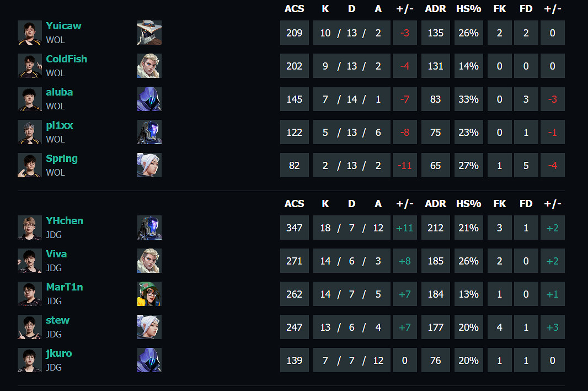Click the agent icon beside ColdFish

click(x=149, y=66)
